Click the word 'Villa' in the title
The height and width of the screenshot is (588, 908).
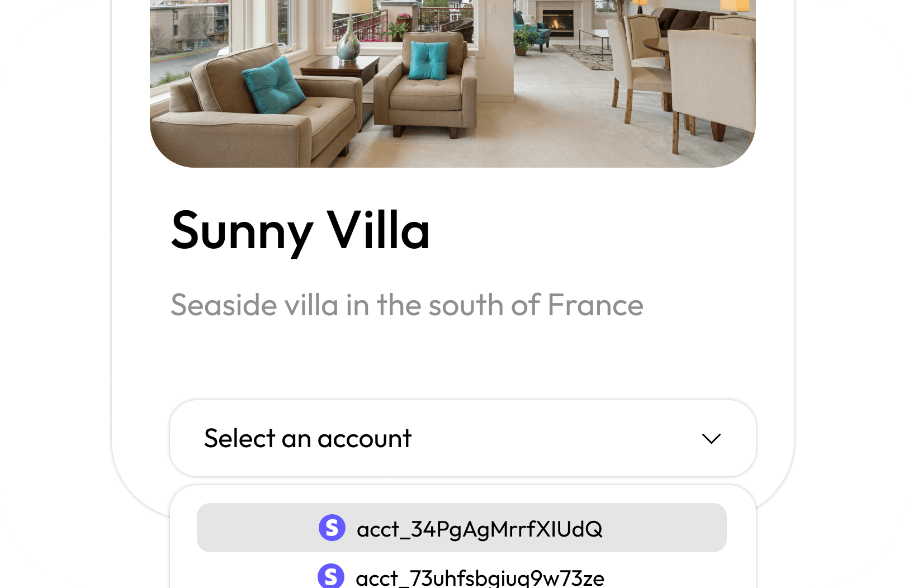click(378, 230)
